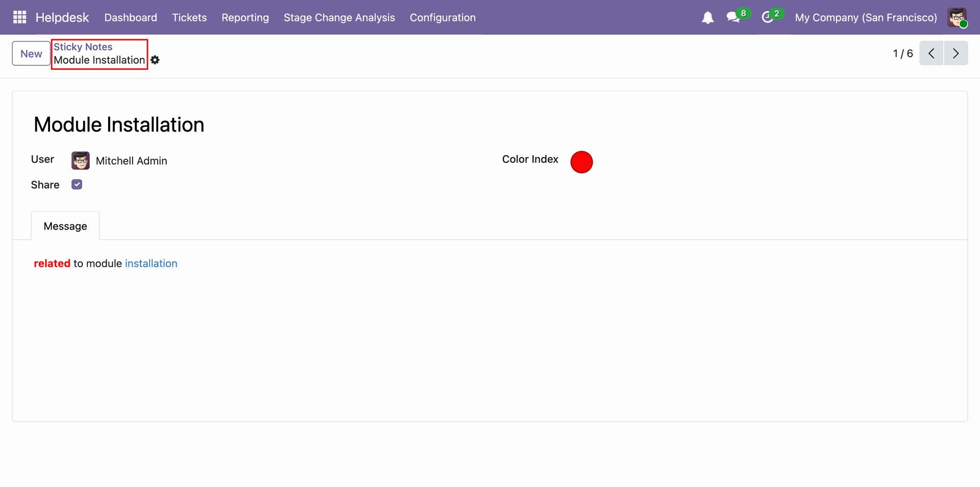Open Stage Change Analysis menu
980x487 pixels.
pyautogui.click(x=339, y=17)
